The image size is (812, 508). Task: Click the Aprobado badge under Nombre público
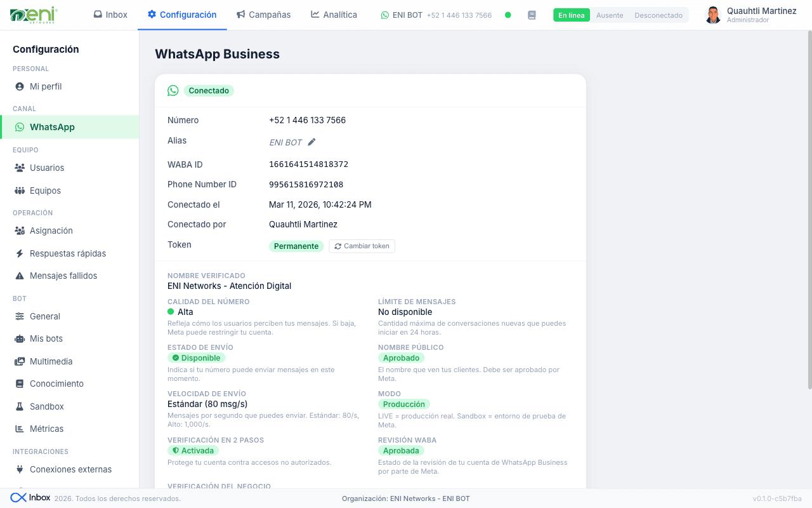tap(402, 358)
